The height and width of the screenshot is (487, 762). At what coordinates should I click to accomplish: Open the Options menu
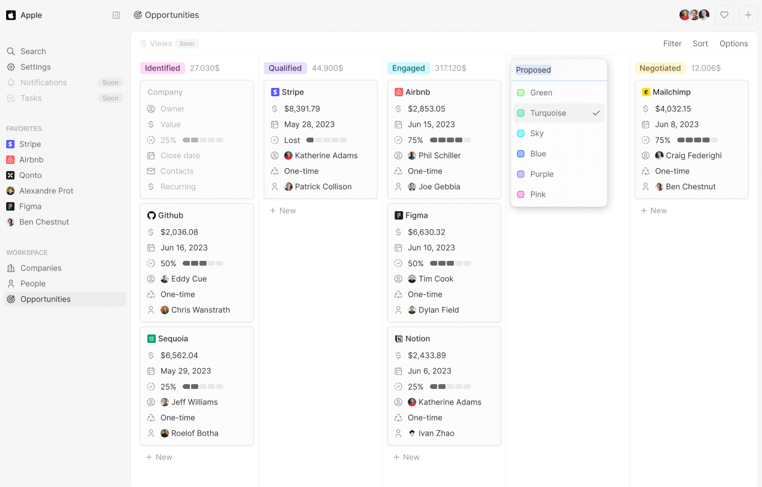point(733,44)
